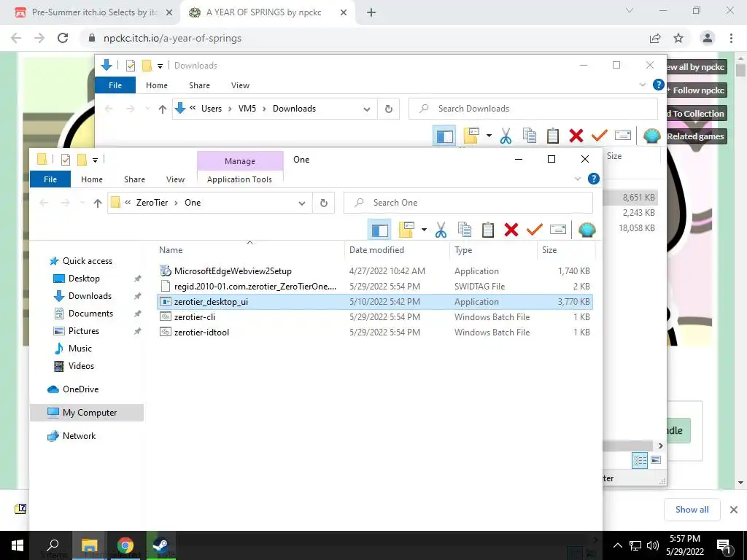Open the File tab in One window
The height and width of the screenshot is (560, 747).
pos(50,179)
